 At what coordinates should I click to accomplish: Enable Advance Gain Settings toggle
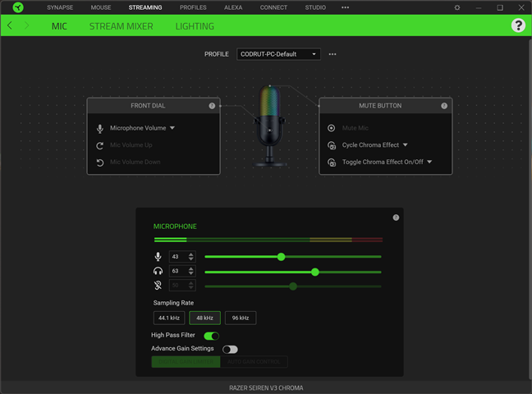point(230,349)
